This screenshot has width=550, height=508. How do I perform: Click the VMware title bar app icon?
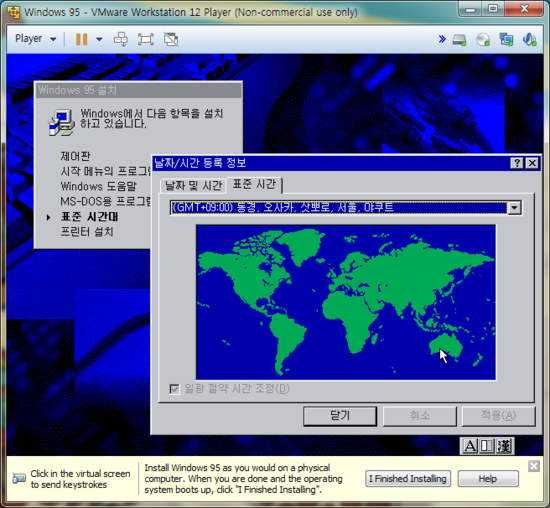[14, 12]
